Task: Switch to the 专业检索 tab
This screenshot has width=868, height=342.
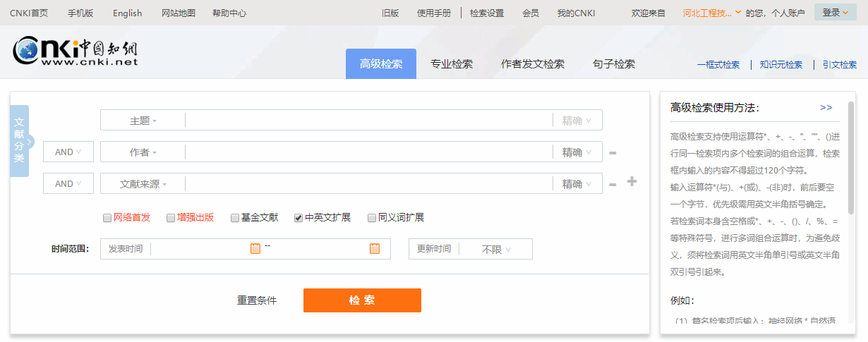Action: (x=452, y=64)
